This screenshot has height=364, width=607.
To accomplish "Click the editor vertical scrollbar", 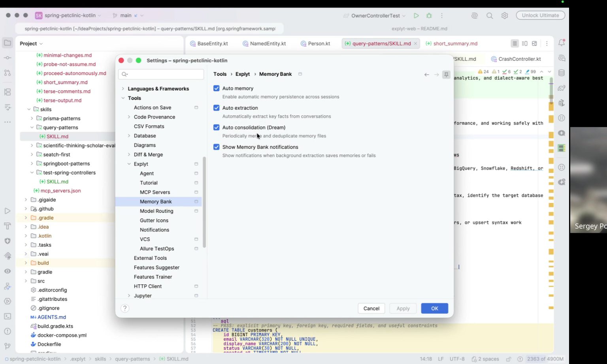I will point(551,91).
